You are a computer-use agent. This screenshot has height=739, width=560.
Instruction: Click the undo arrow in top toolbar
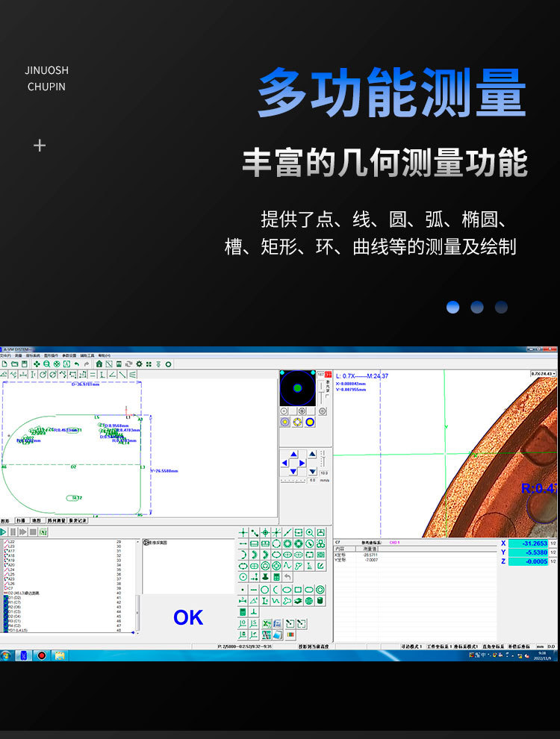point(77,364)
